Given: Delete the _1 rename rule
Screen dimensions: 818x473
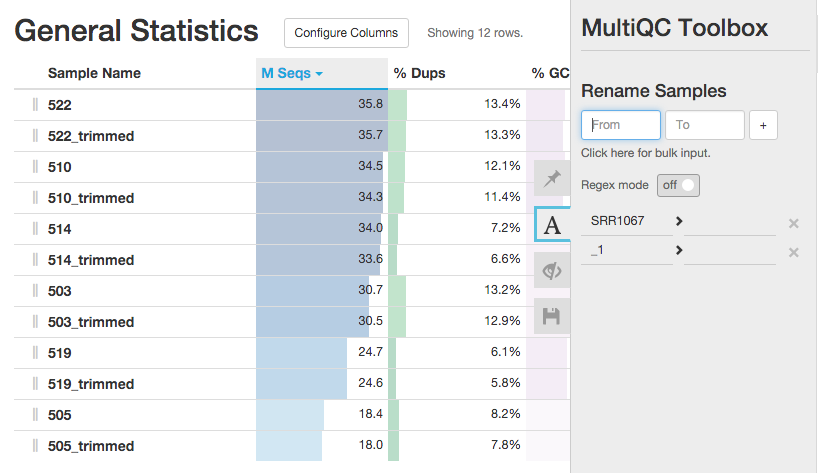Looking at the screenshot, I should pos(793,252).
